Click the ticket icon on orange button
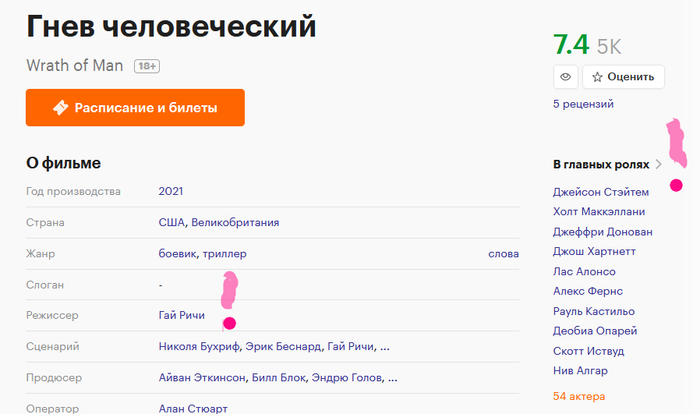Screen dimensions: 700x414 [60, 107]
